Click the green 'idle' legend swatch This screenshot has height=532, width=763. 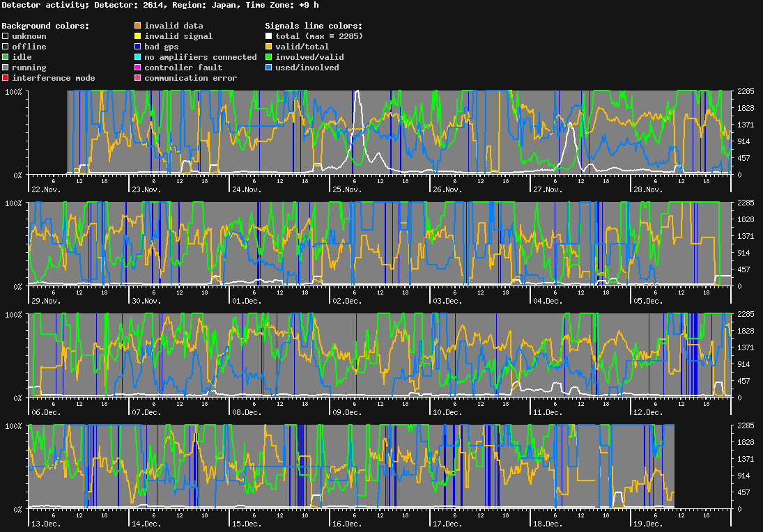pyautogui.click(x=6, y=57)
